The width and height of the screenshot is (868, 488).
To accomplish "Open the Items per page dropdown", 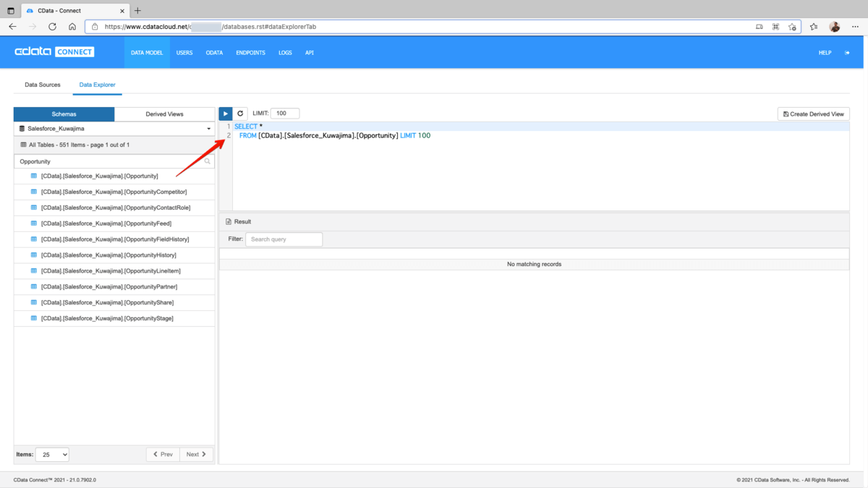I will coord(52,454).
